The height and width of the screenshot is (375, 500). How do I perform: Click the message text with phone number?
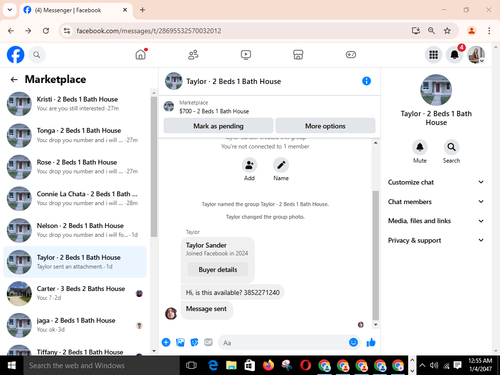point(233,292)
